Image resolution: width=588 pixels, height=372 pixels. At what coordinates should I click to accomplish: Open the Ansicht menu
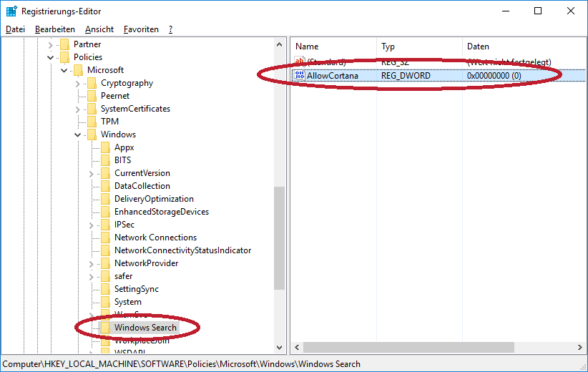coord(99,29)
